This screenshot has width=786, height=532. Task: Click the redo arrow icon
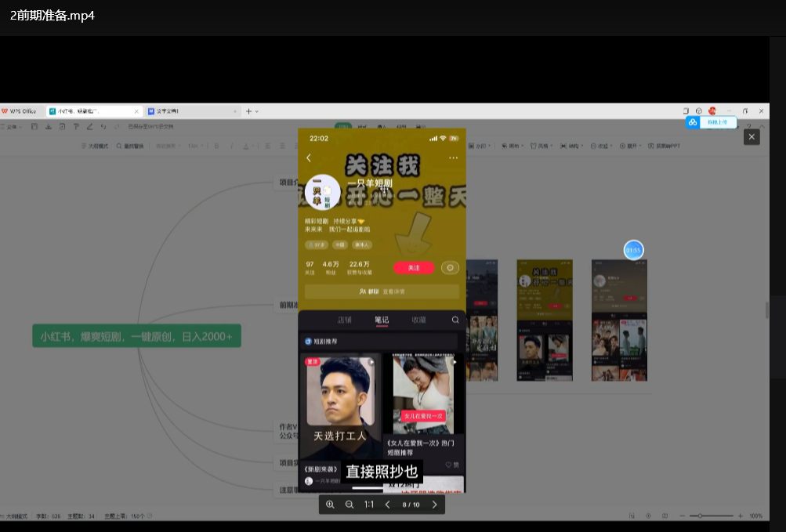(x=117, y=127)
